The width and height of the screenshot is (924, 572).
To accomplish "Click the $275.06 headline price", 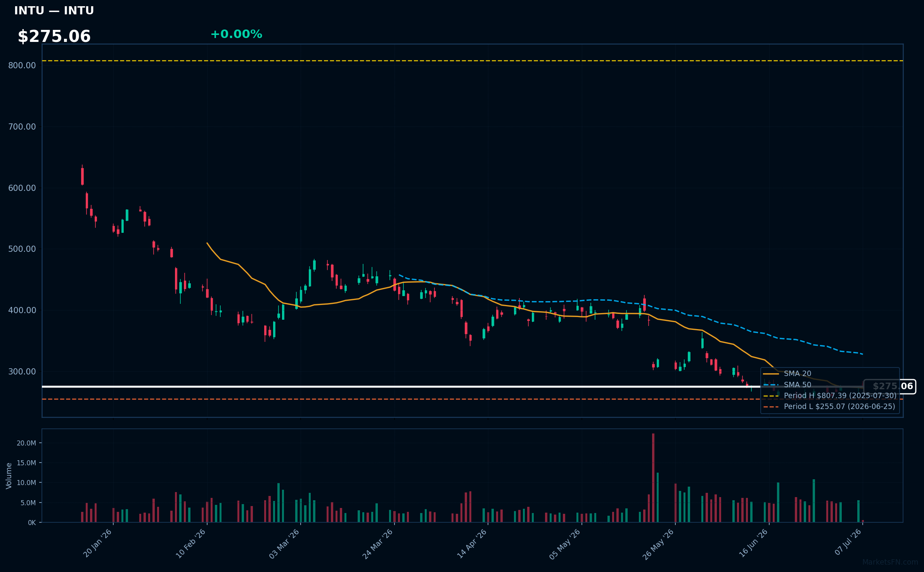I will 54,36.
